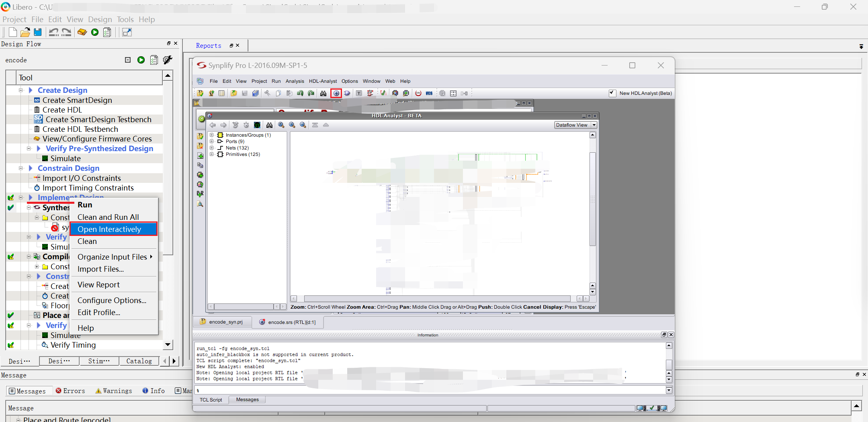The width and height of the screenshot is (868, 422).
Task: Show Warnings filter in Message panel
Action: (x=114, y=391)
